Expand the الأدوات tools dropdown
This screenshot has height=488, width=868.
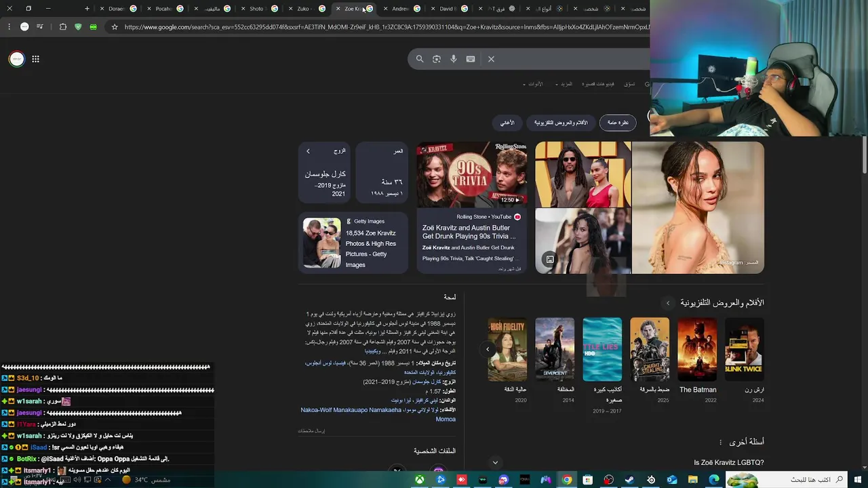(533, 84)
